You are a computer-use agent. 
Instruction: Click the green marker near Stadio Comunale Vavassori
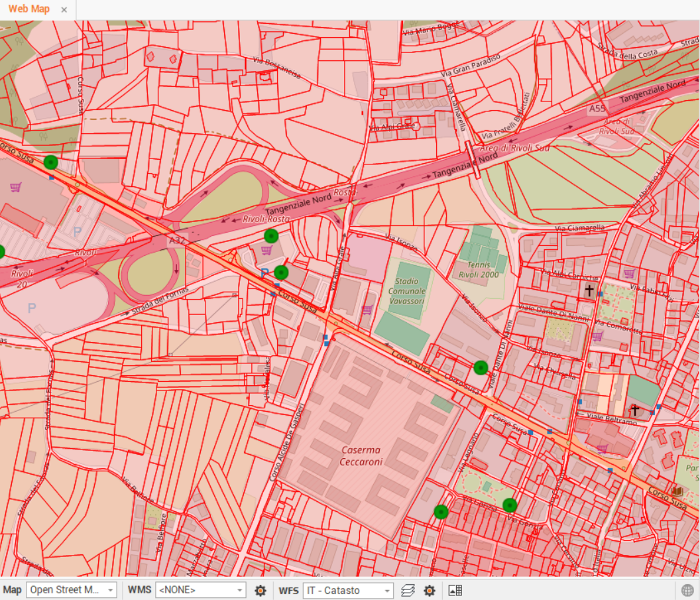280,272
